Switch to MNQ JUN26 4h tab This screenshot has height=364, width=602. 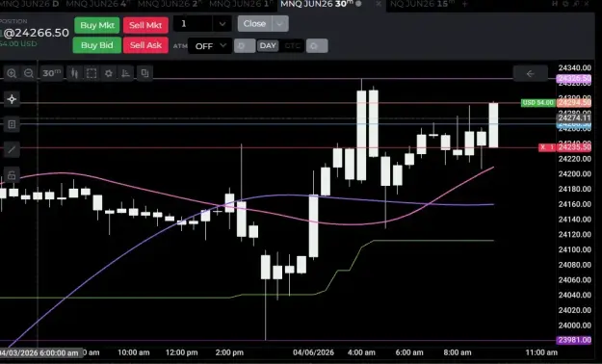(x=96, y=4)
